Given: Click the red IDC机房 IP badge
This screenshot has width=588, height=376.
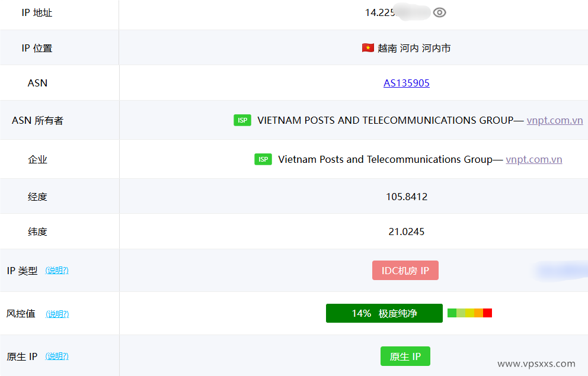Looking at the screenshot, I should pos(405,270).
